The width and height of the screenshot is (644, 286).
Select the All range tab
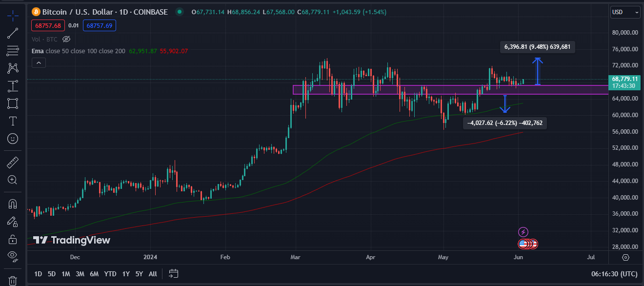pos(152,274)
